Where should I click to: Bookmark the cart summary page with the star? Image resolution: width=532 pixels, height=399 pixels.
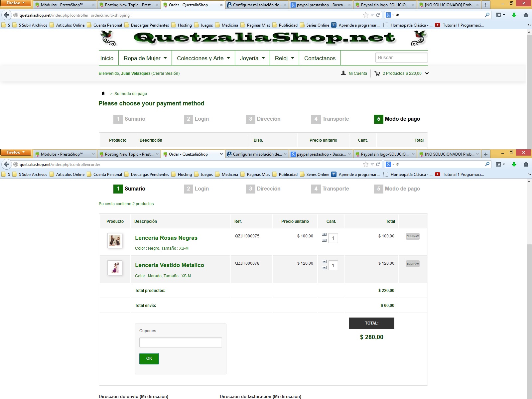[x=366, y=164]
